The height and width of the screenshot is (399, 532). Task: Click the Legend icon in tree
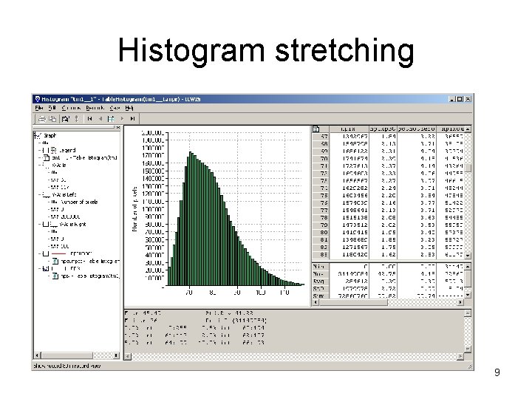[54, 150]
